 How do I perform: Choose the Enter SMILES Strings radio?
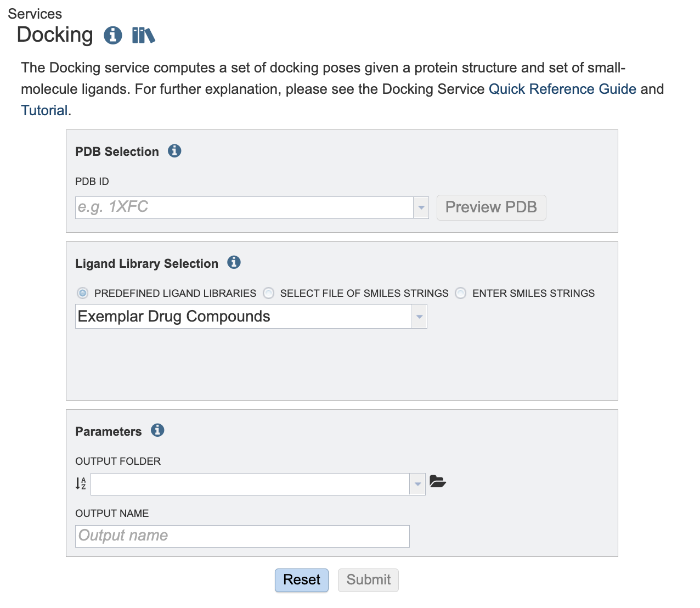point(460,293)
